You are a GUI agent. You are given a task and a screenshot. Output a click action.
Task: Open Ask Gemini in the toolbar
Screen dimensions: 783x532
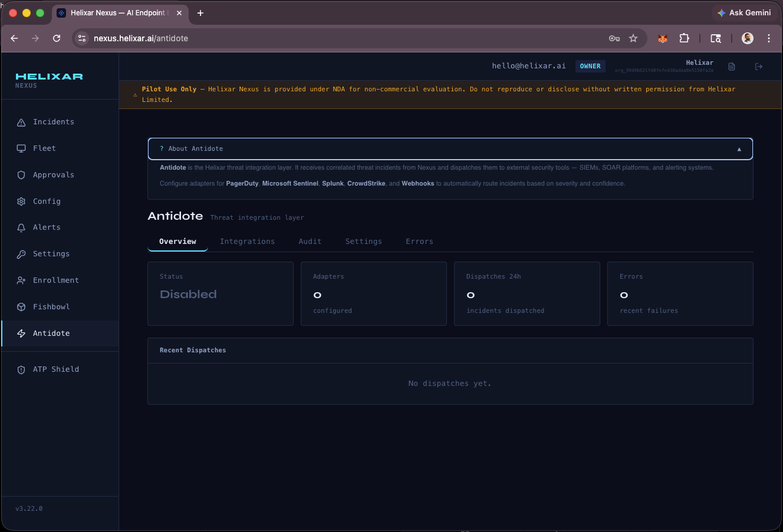[x=744, y=12]
